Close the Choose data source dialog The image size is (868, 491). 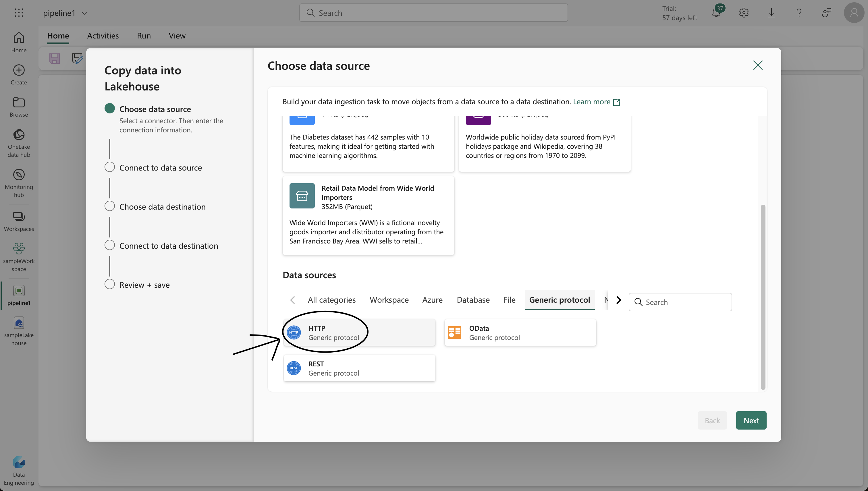click(758, 65)
